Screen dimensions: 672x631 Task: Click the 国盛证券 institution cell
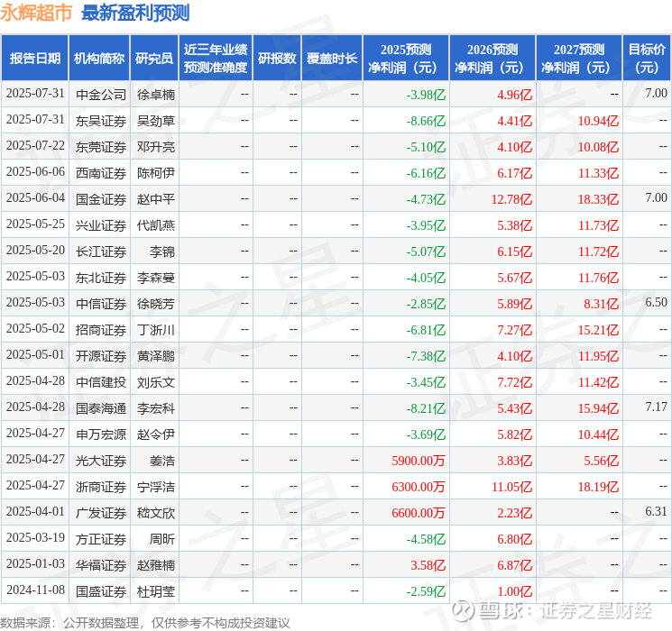click(x=101, y=591)
